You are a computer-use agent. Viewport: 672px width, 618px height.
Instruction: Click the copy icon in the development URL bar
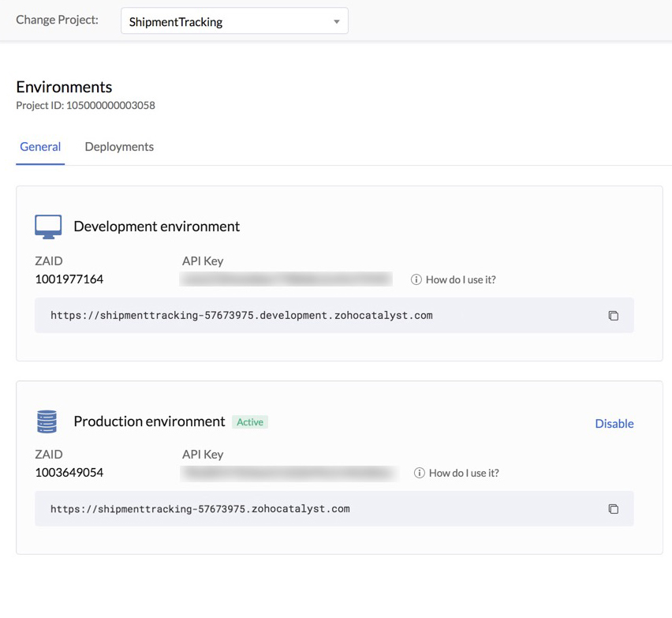tap(614, 315)
